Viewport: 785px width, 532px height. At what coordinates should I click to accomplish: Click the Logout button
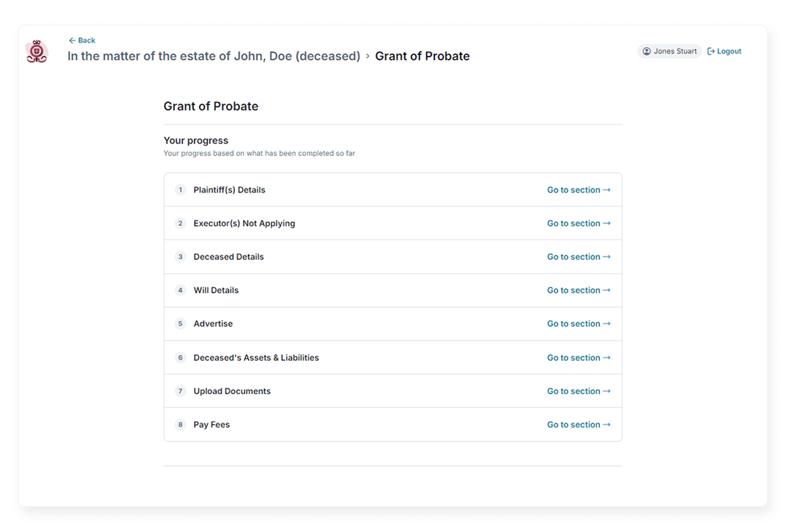pyautogui.click(x=725, y=51)
